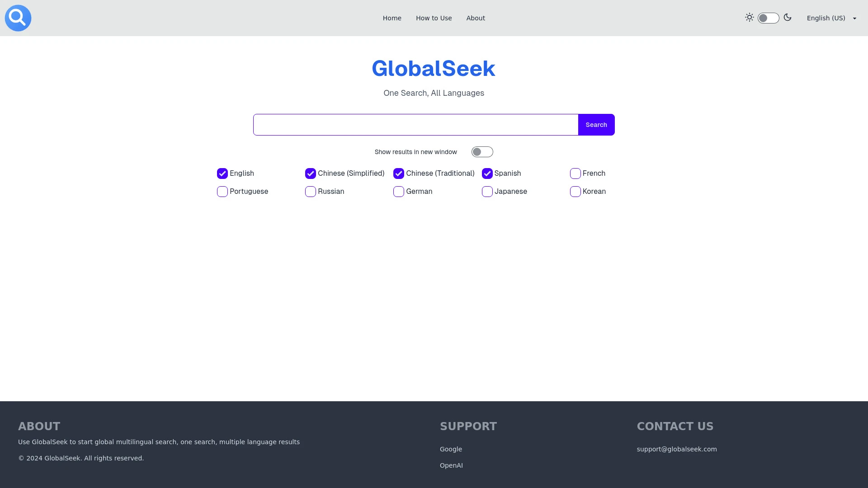This screenshot has width=868, height=488.
Task: Click the sun icon for light mode
Action: (x=749, y=17)
